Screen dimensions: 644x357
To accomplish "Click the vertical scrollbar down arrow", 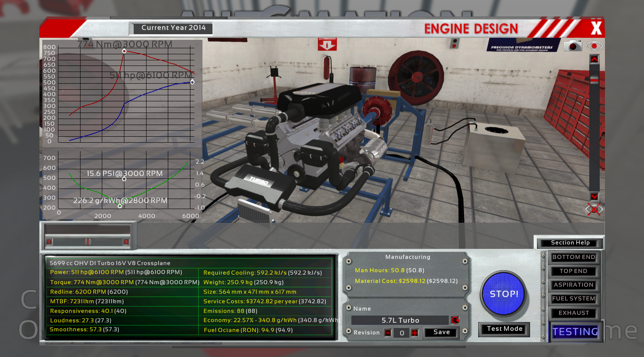I will click(x=594, y=197).
